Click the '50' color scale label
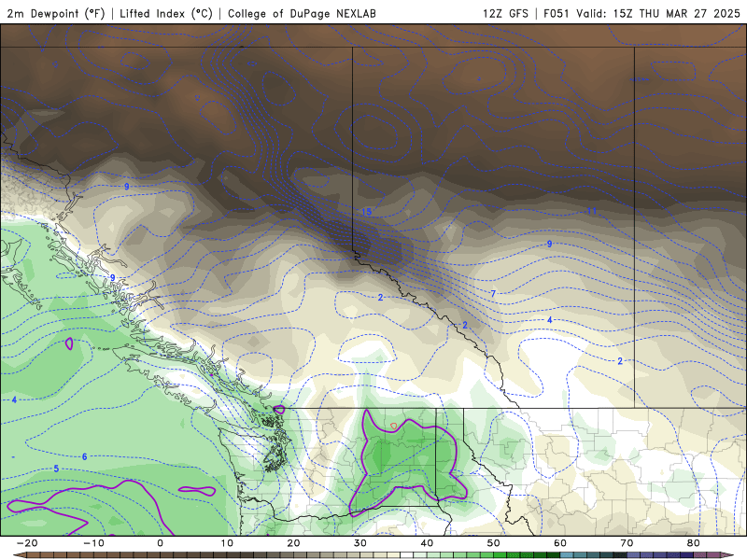The height and width of the screenshot is (560, 747). point(494,543)
